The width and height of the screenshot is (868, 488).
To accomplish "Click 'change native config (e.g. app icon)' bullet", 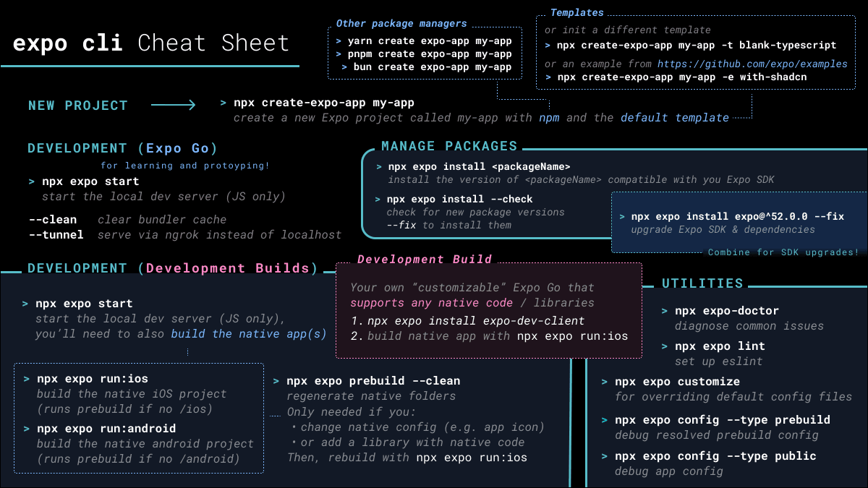I will 419,427.
